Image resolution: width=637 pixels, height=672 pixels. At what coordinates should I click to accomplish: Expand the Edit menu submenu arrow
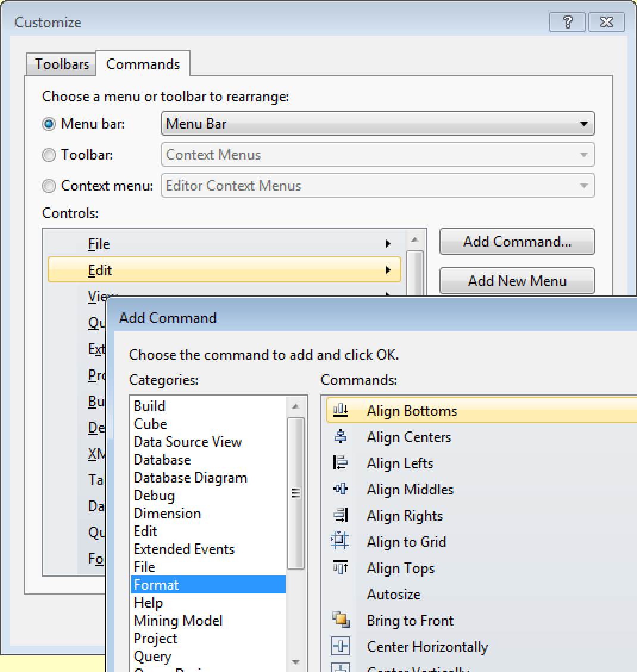[x=388, y=270]
